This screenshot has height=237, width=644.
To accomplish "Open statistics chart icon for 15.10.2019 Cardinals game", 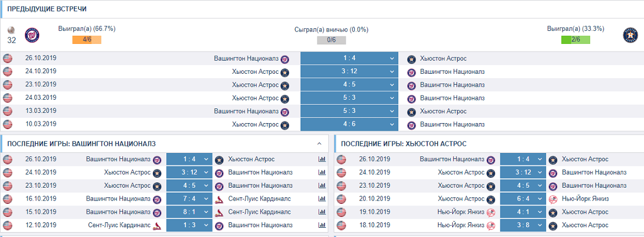I will pos(322,213).
